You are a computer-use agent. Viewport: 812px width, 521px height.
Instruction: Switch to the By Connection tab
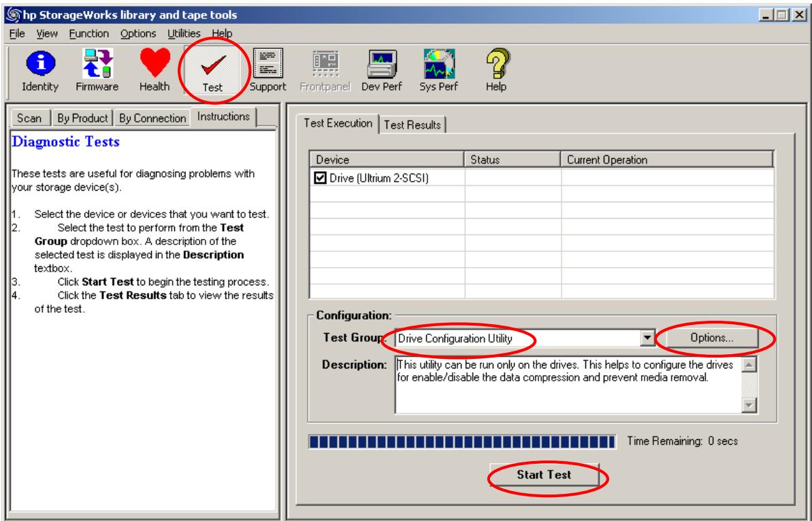(x=152, y=119)
